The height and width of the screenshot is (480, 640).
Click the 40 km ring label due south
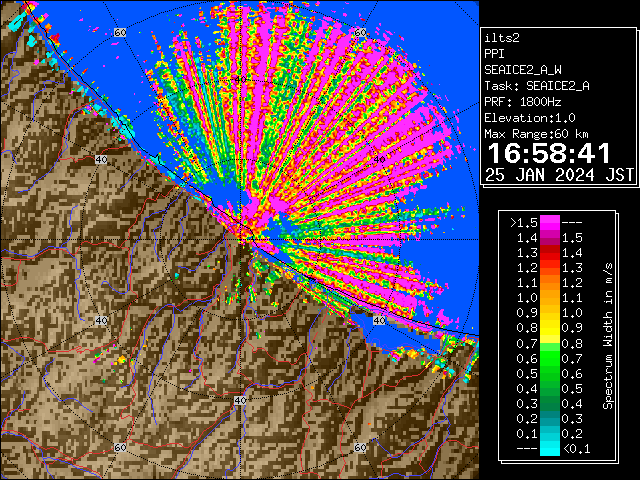(x=240, y=400)
